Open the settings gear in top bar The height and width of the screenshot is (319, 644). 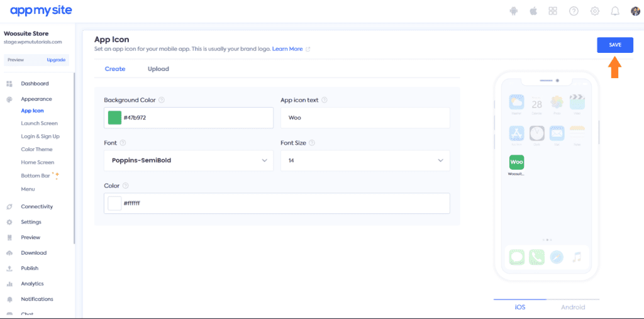594,11
